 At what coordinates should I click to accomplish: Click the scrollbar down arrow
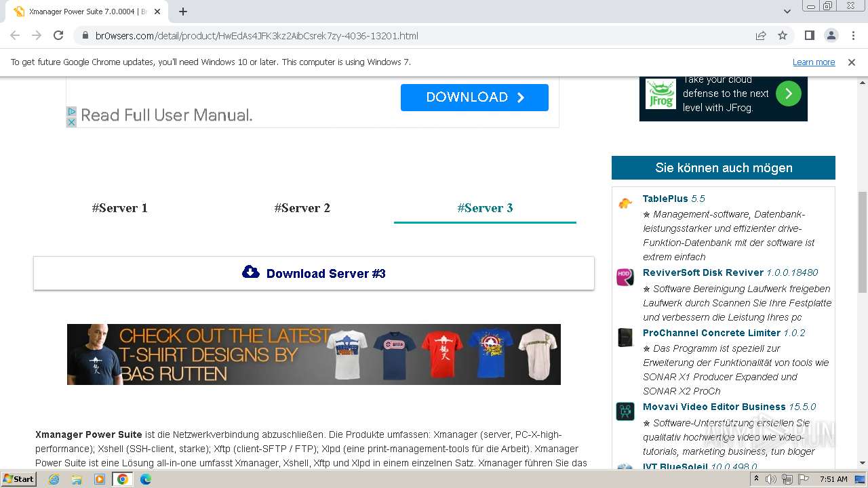[x=863, y=464]
